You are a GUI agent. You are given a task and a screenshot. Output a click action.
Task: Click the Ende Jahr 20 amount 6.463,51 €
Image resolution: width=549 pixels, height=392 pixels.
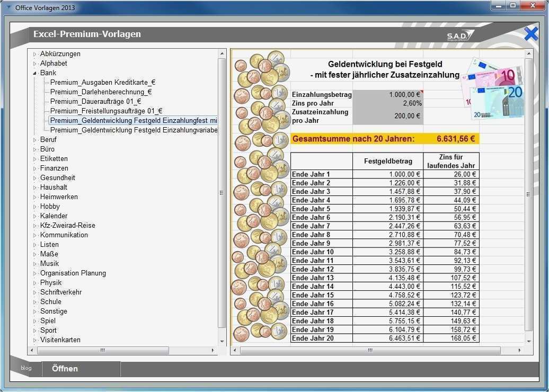tap(404, 338)
